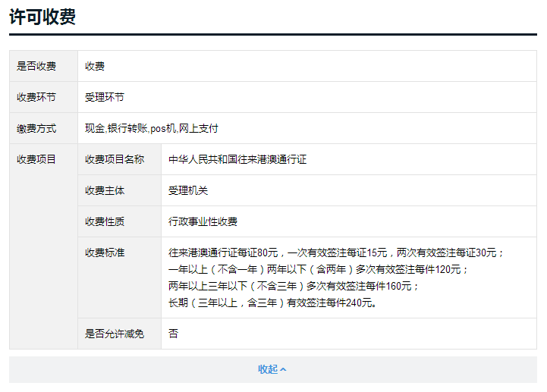Click the 否 value for fee waiver

(x=173, y=334)
